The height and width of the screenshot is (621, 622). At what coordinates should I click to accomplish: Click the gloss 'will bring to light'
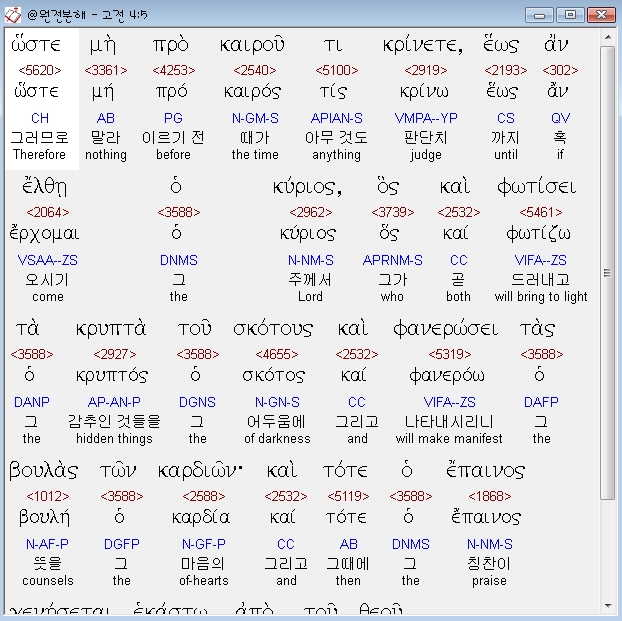[x=541, y=296]
